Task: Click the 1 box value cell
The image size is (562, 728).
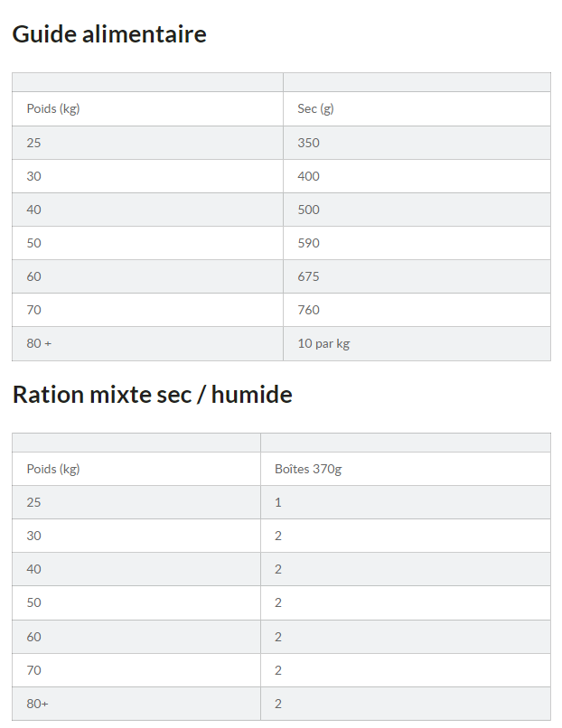Action: click(x=278, y=502)
